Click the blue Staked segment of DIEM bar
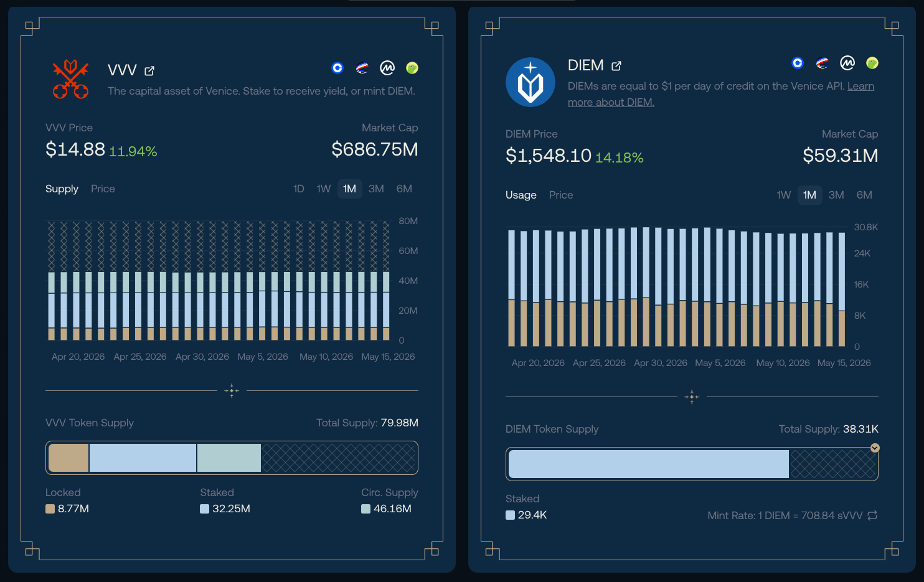924x582 pixels. [649, 464]
